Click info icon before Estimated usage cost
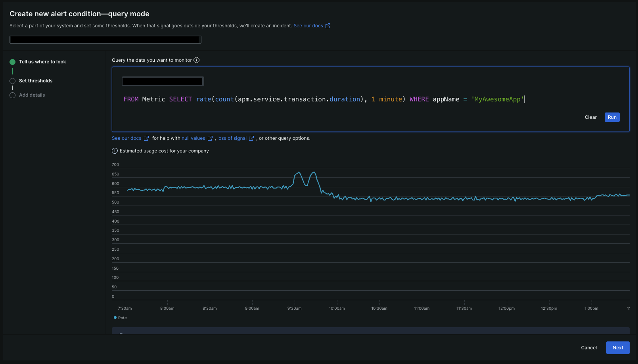Screen dimensions: 638x364 [x=115, y=151]
